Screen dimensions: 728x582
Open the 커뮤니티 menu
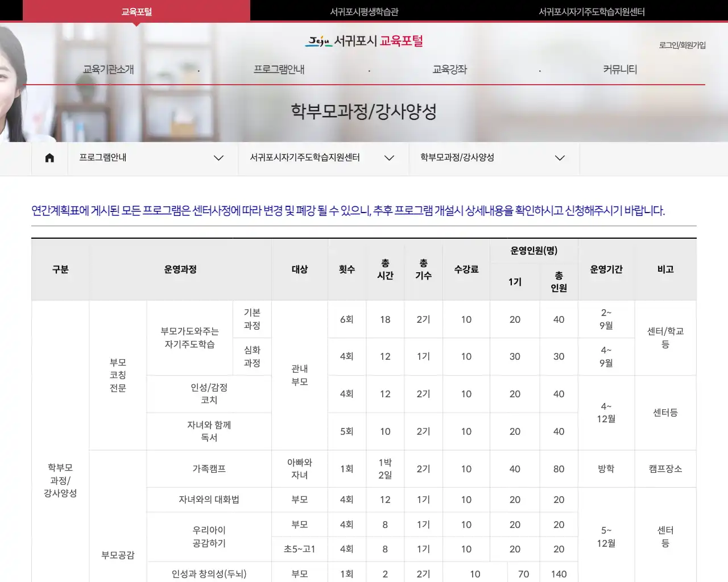pyautogui.click(x=620, y=69)
